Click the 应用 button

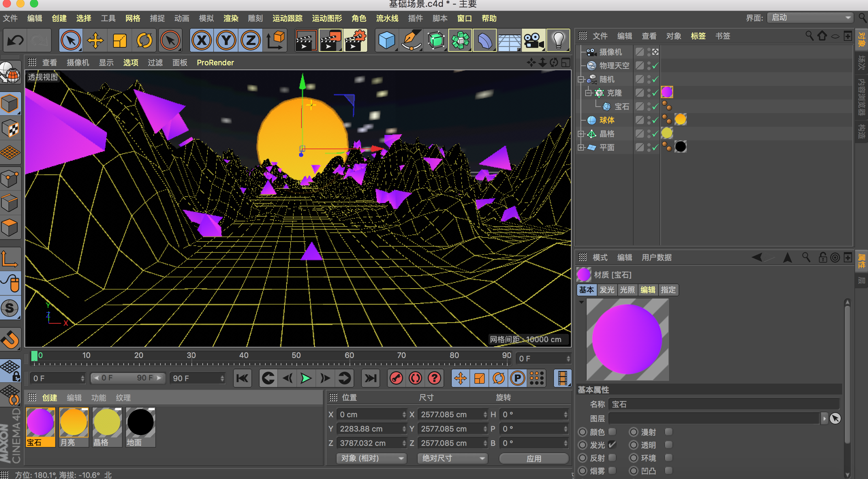coord(533,458)
